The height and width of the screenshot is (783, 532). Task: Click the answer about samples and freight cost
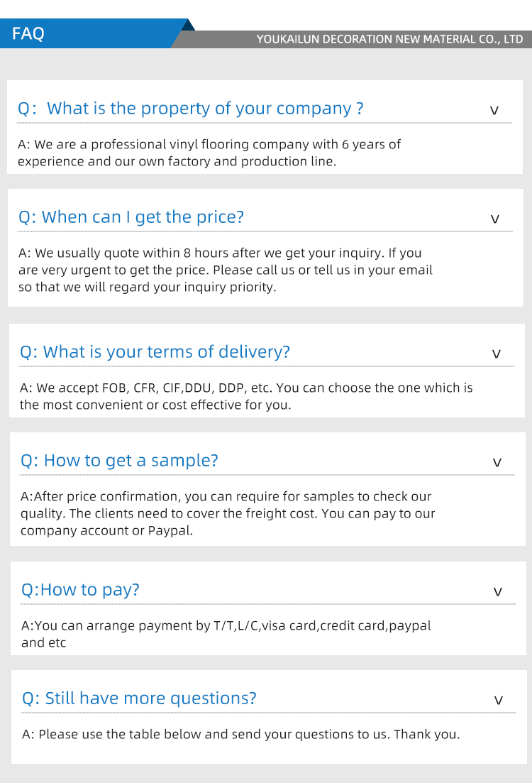click(x=228, y=513)
